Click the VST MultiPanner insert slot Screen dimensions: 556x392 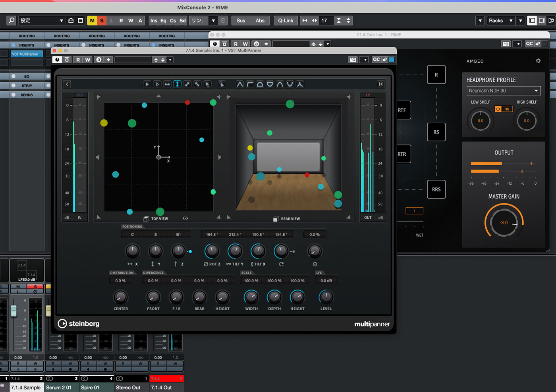pos(26,54)
